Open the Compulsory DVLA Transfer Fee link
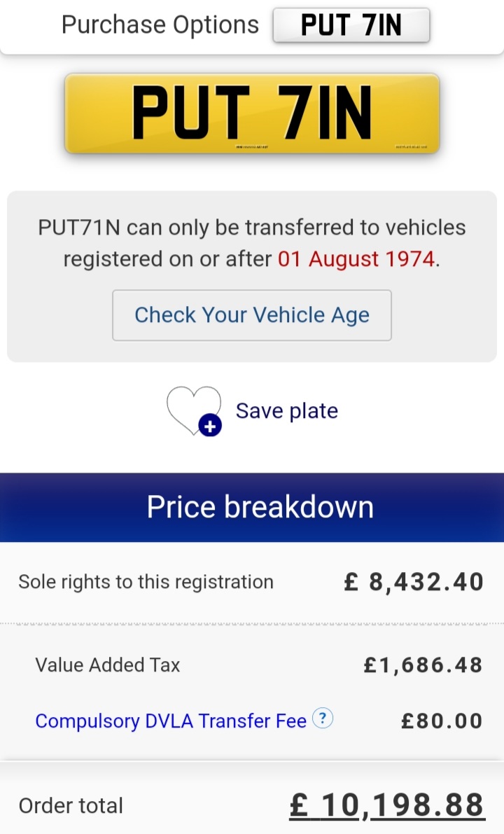The image size is (504, 834). pyautogui.click(x=171, y=721)
